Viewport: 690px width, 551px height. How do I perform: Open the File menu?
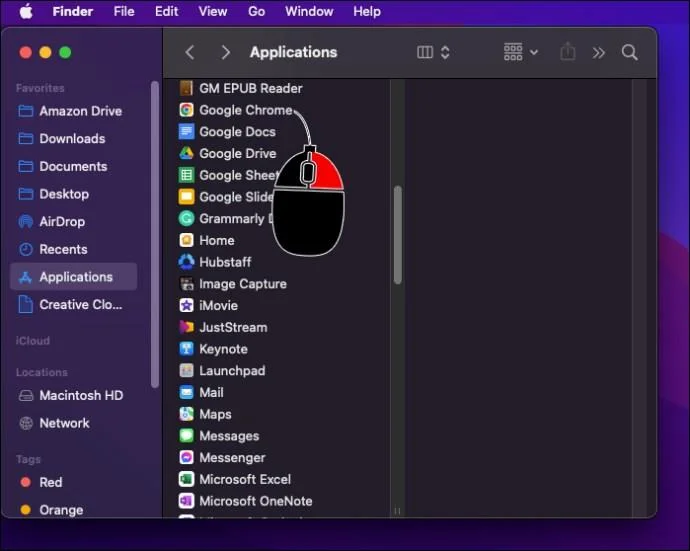(124, 11)
